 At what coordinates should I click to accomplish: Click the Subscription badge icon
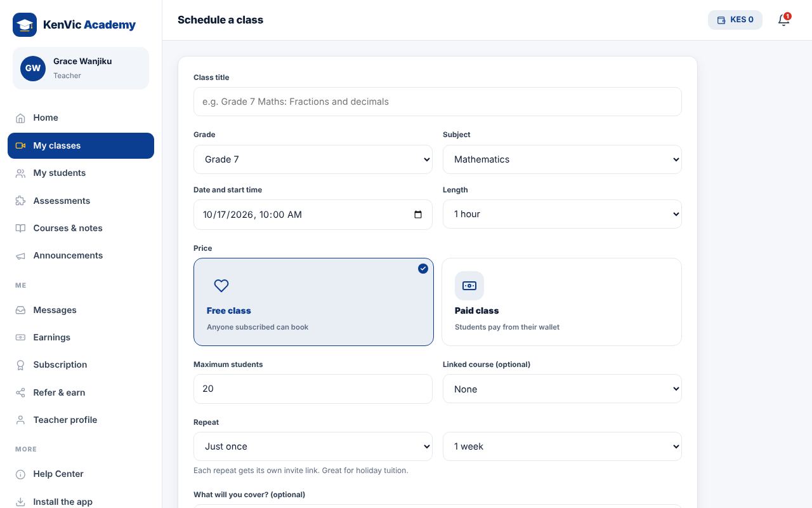(x=20, y=364)
